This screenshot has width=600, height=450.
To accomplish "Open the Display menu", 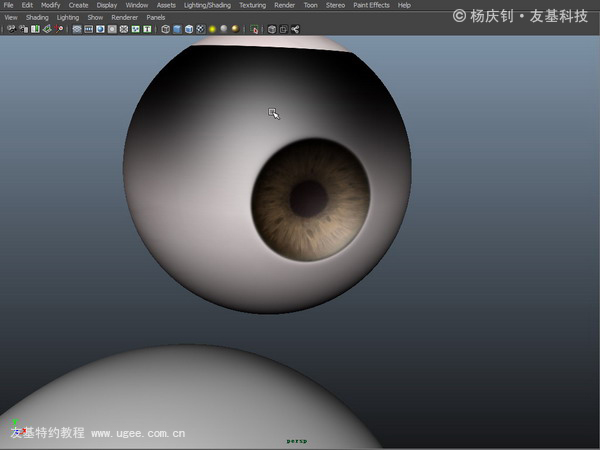I will (107, 5).
